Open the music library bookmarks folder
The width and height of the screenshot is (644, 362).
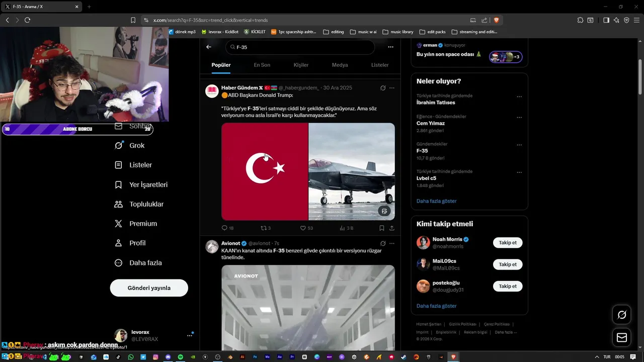[398, 32]
